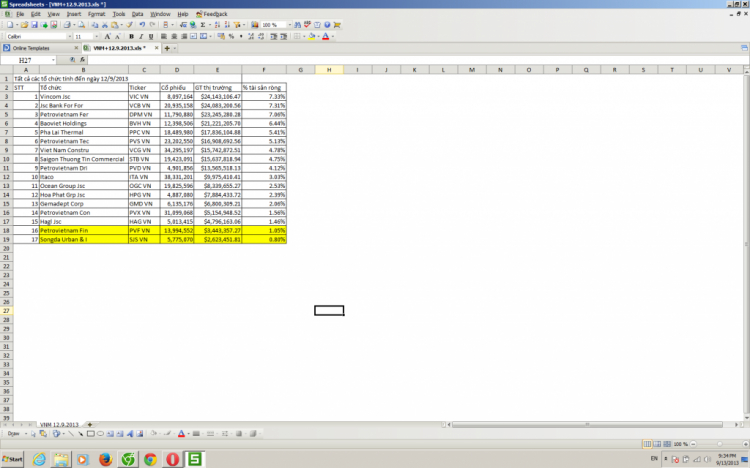This screenshot has height=468, width=750.
Task: Click the Feedback button in menu bar
Action: click(212, 14)
